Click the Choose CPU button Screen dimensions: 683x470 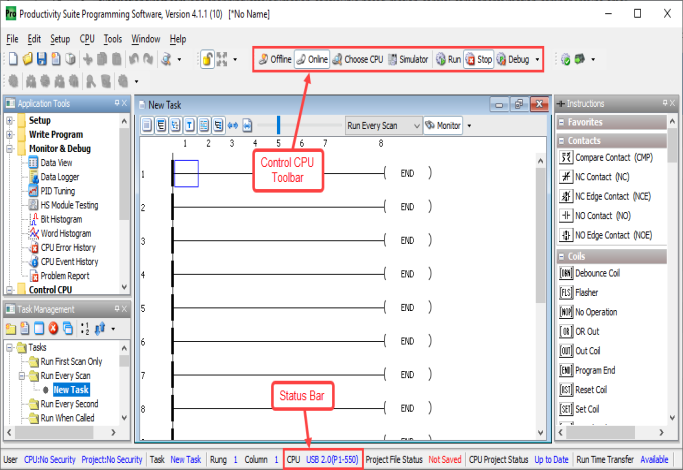358,59
